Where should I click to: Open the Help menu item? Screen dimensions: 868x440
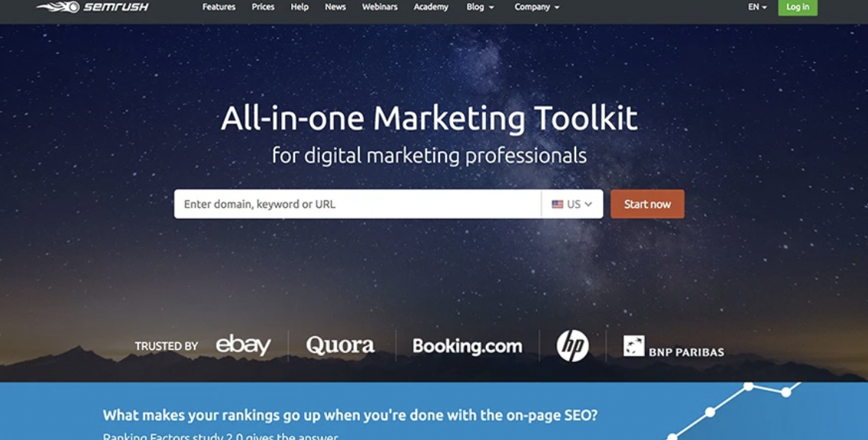(300, 7)
